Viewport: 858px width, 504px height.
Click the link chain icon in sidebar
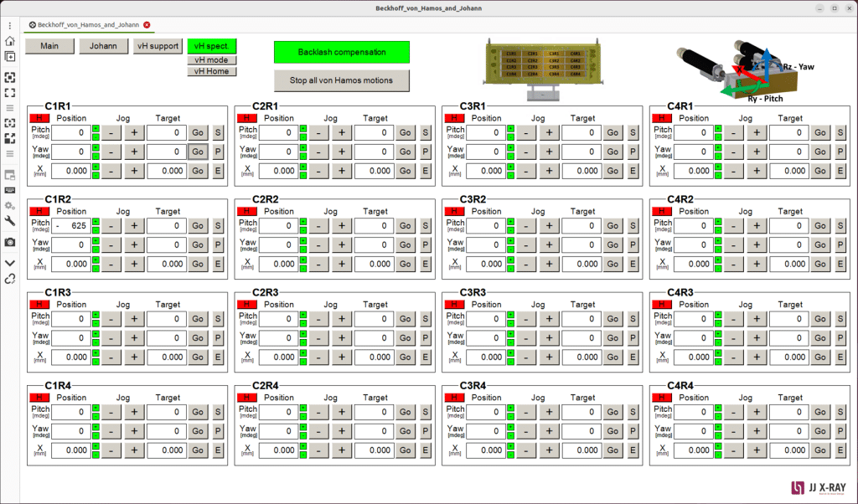[x=10, y=279]
